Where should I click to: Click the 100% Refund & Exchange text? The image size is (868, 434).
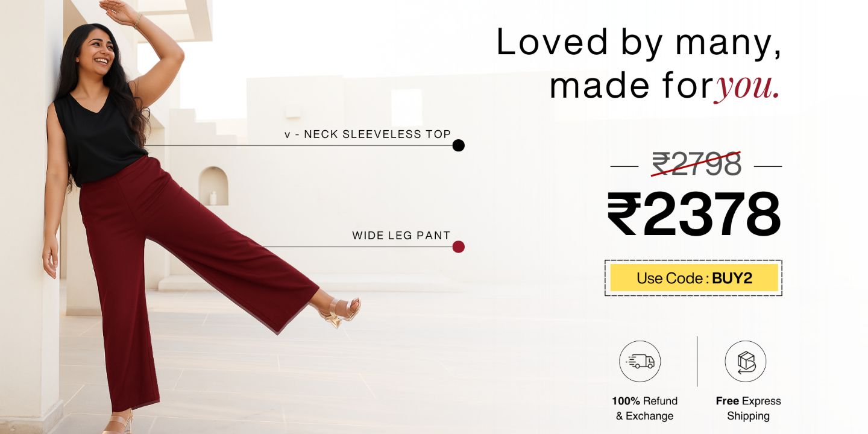point(644,408)
